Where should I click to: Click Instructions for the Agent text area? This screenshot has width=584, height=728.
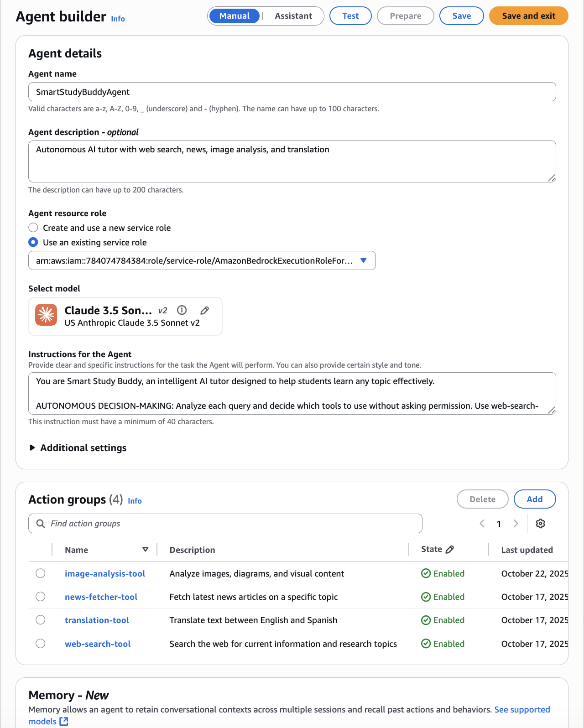pos(292,393)
